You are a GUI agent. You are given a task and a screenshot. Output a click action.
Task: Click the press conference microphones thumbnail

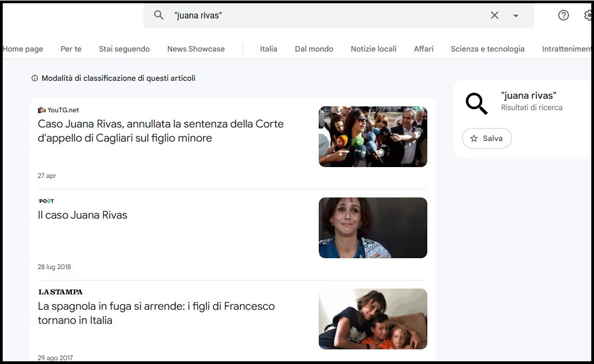point(372,137)
